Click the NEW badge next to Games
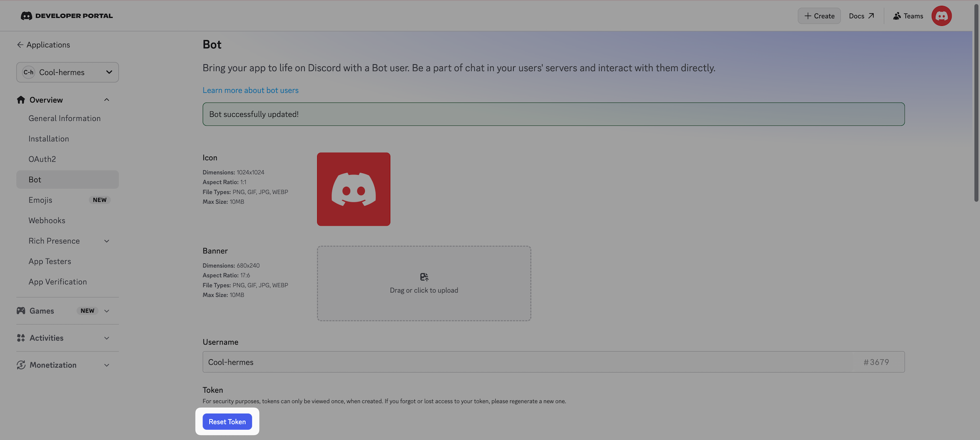The image size is (980, 440). click(87, 311)
